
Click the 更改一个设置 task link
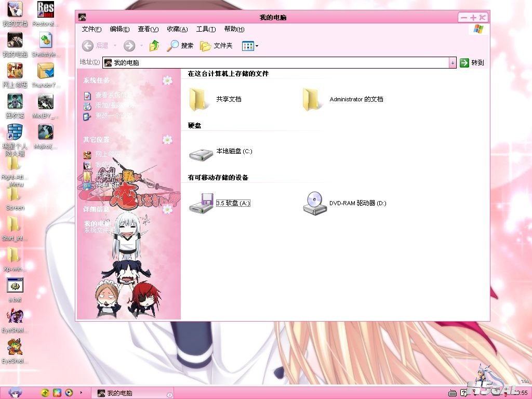pyautogui.click(x=108, y=116)
